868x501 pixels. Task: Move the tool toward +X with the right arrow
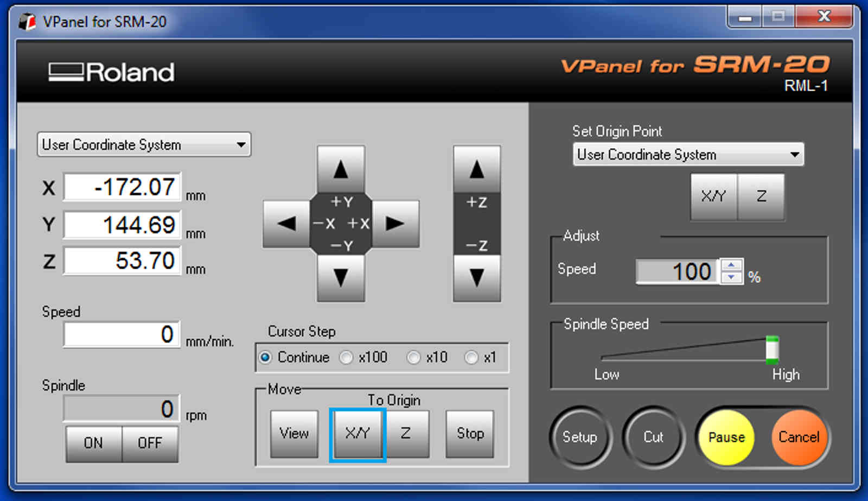pos(395,224)
